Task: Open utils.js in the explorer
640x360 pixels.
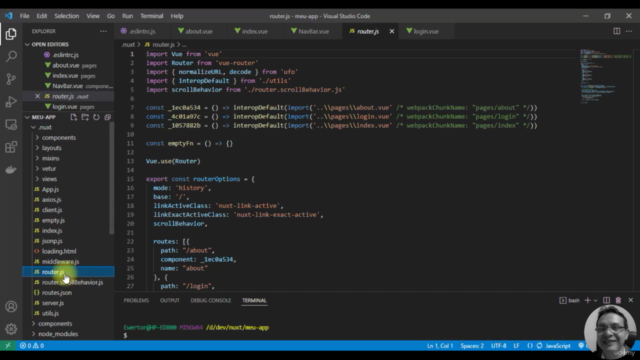Action: pyautogui.click(x=50, y=313)
